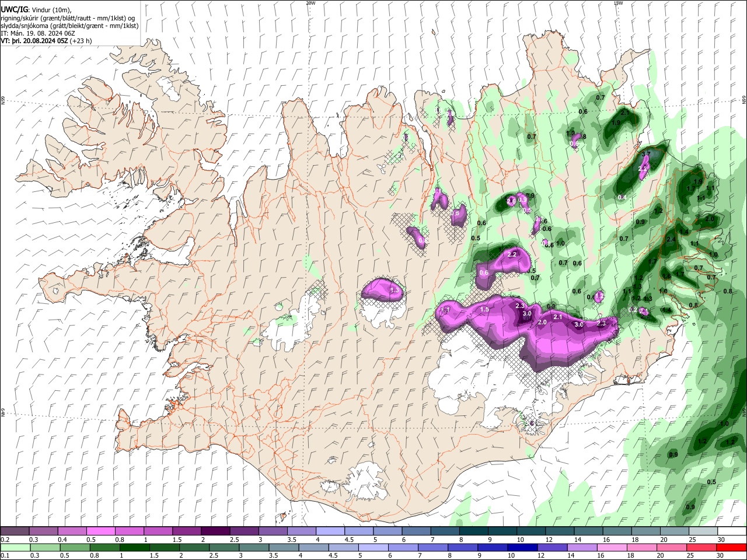Click the 'slydda/snjókoma' legend description line
This screenshot has height=560, width=747.
(69, 26)
